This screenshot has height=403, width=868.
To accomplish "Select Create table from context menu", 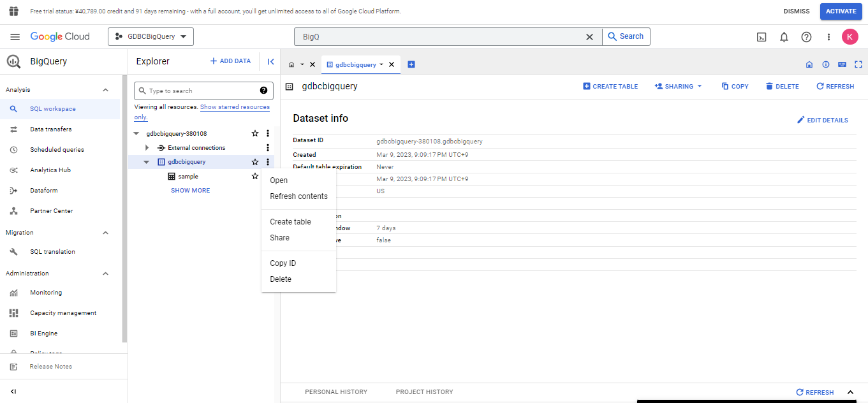I will tap(290, 222).
